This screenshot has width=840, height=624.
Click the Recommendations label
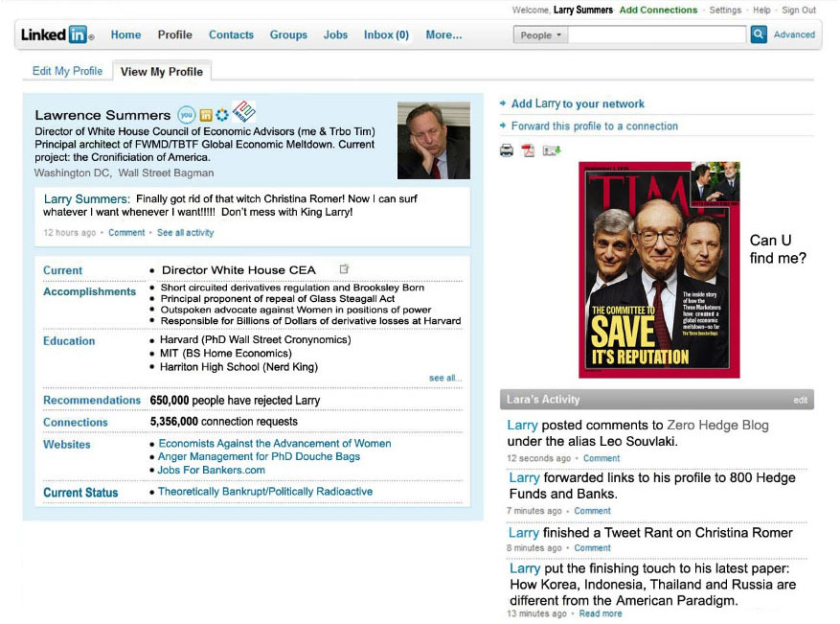pyautogui.click(x=92, y=400)
